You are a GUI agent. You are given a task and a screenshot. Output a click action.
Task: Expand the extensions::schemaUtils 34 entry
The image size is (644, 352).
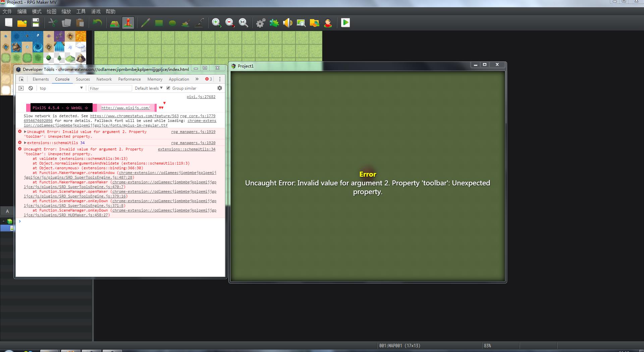click(x=25, y=143)
